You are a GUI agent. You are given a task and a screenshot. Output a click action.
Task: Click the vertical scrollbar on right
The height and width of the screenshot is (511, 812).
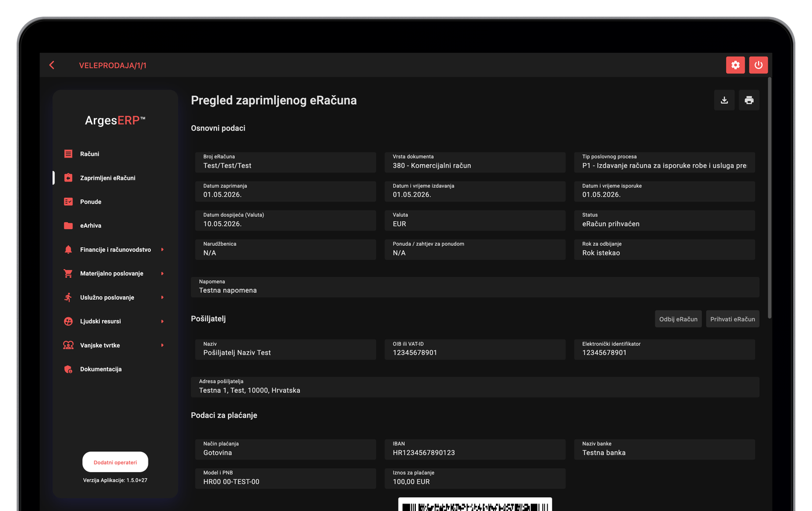(x=770, y=197)
